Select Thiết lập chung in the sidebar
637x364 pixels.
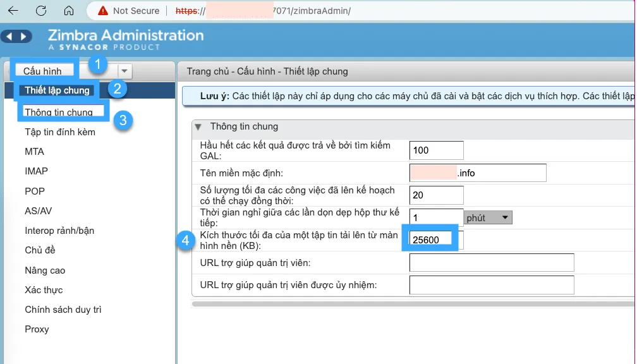(58, 90)
